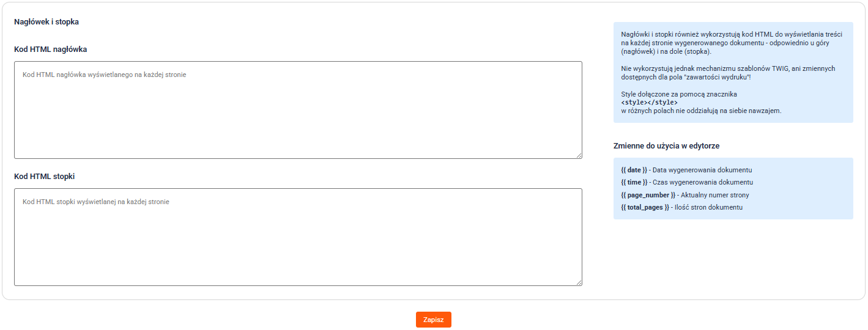Click the <style></style> code snippet
868x330 pixels.
click(649, 103)
